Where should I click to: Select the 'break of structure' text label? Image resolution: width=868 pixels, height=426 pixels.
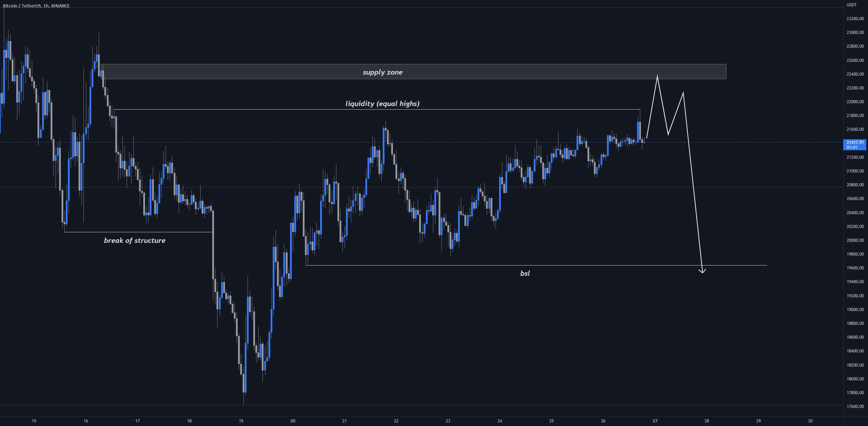(134, 240)
